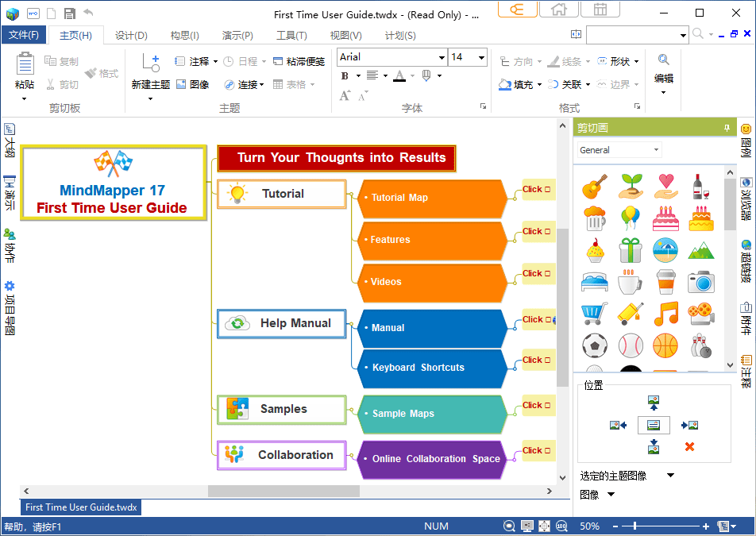Switch to the Tools tab
The image size is (756, 536).
coord(291,35)
